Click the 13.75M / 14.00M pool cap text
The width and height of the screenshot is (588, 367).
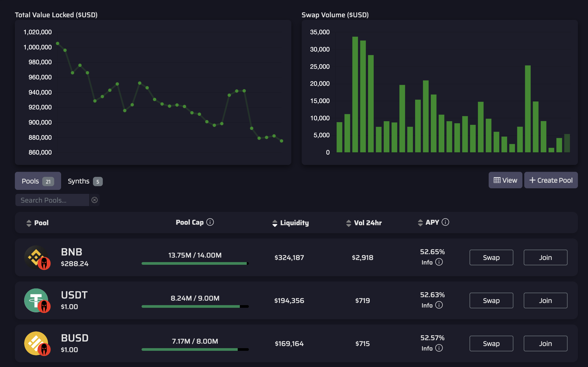point(195,255)
